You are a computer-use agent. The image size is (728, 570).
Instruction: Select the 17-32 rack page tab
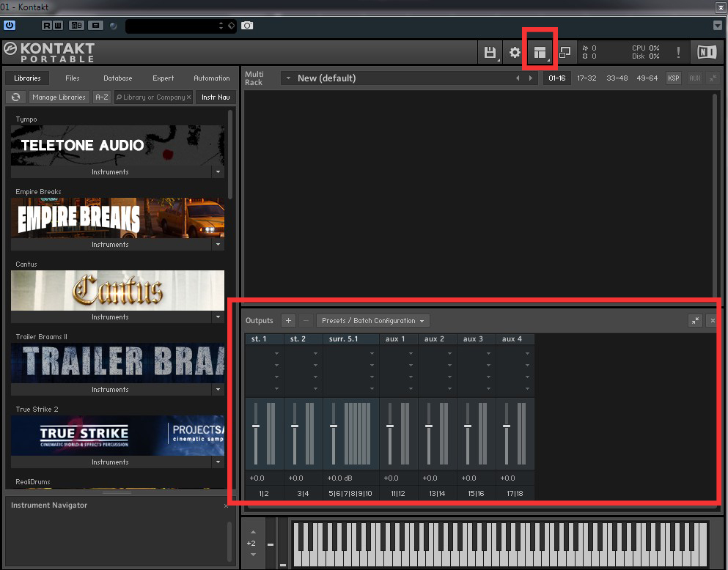click(587, 78)
